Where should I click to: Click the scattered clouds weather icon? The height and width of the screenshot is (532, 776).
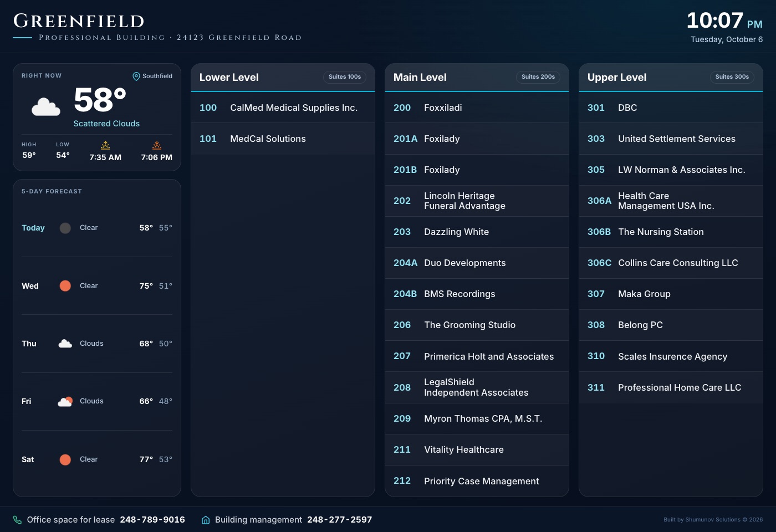coord(46,106)
